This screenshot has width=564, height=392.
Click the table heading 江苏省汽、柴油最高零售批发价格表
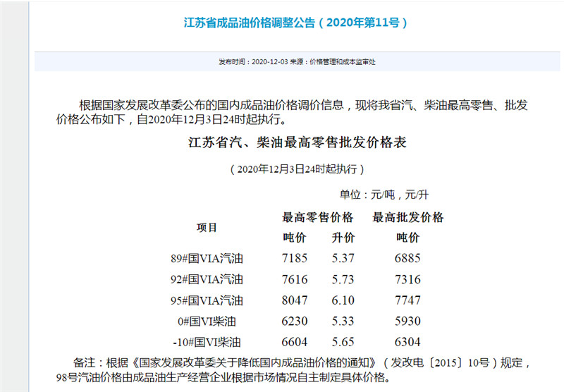coord(298,143)
